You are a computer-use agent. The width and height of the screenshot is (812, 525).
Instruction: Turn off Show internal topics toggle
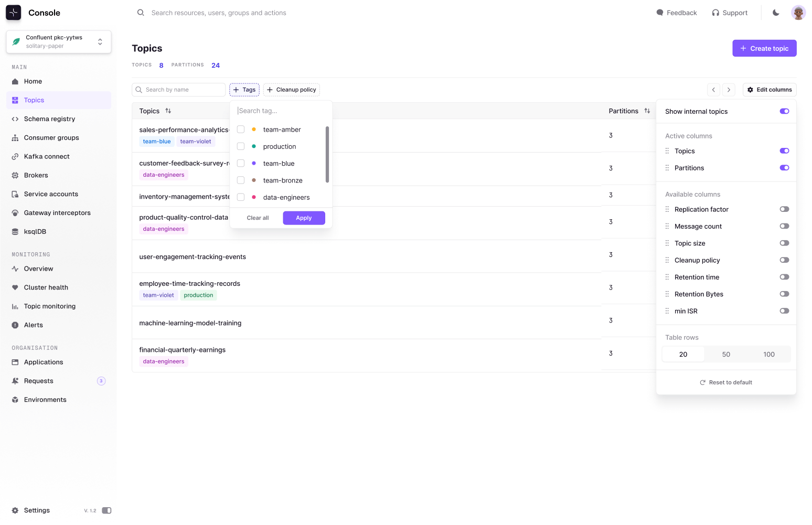coord(784,111)
